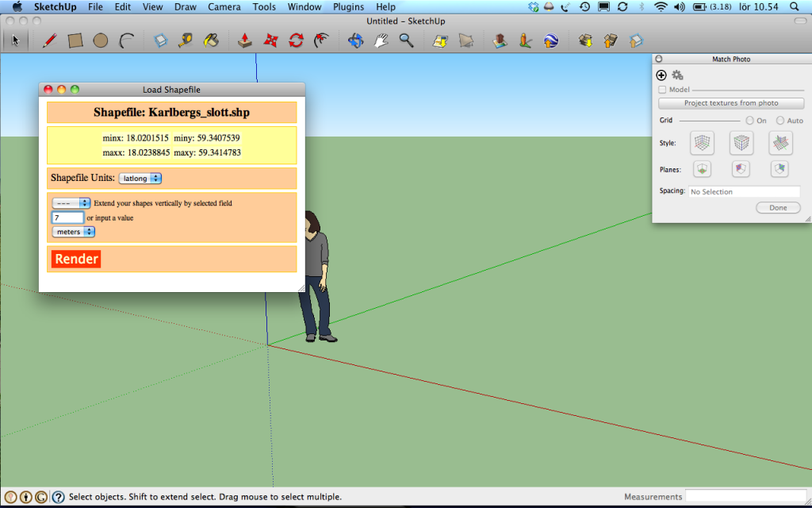
Task: Choose the Rectangle drawing tool
Action: coord(75,40)
